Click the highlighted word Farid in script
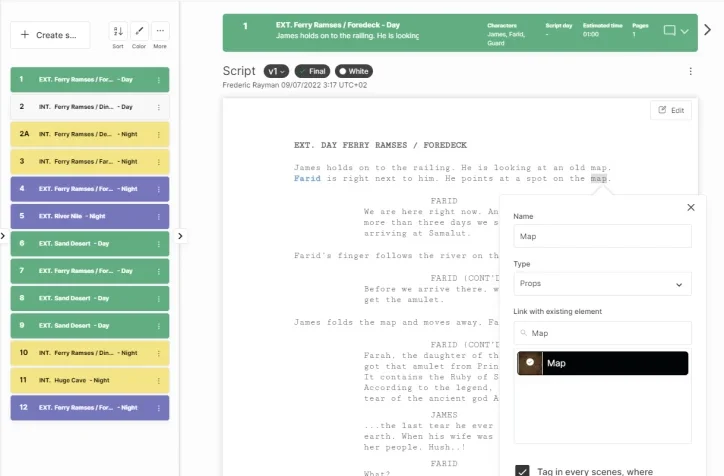Image resolution: width=724 pixels, height=476 pixels. [x=307, y=178]
